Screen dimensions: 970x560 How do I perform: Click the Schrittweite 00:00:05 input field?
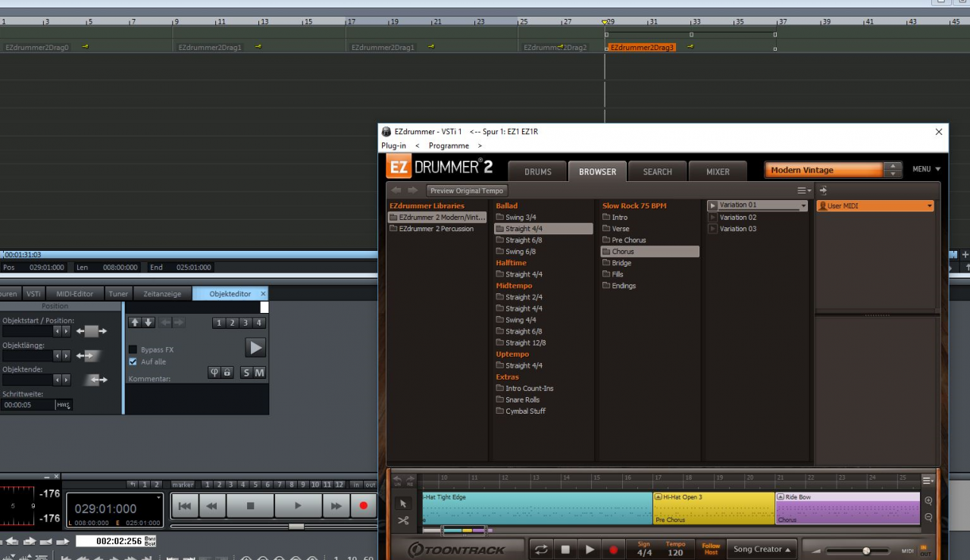[x=27, y=405]
